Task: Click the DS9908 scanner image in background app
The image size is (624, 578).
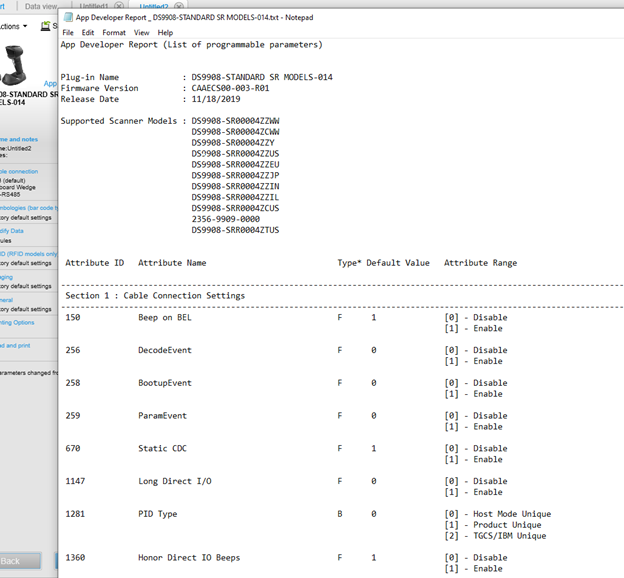Action: pos(14,65)
